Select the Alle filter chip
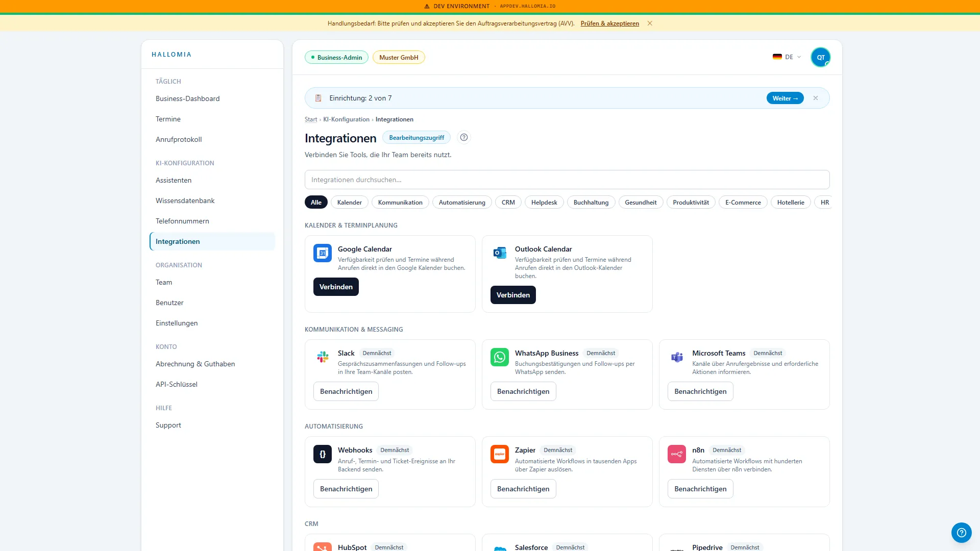Viewport: 980px width, 551px height. (316, 203)
